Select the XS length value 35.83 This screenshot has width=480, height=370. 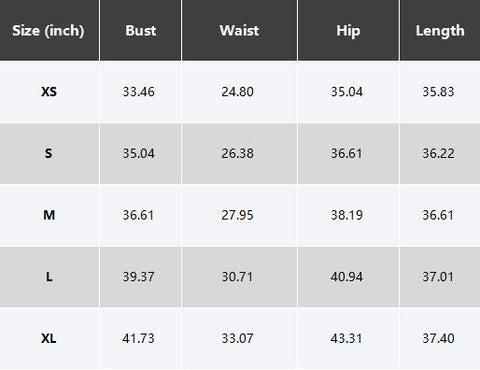pyautogui.click(x=438, y=92)
